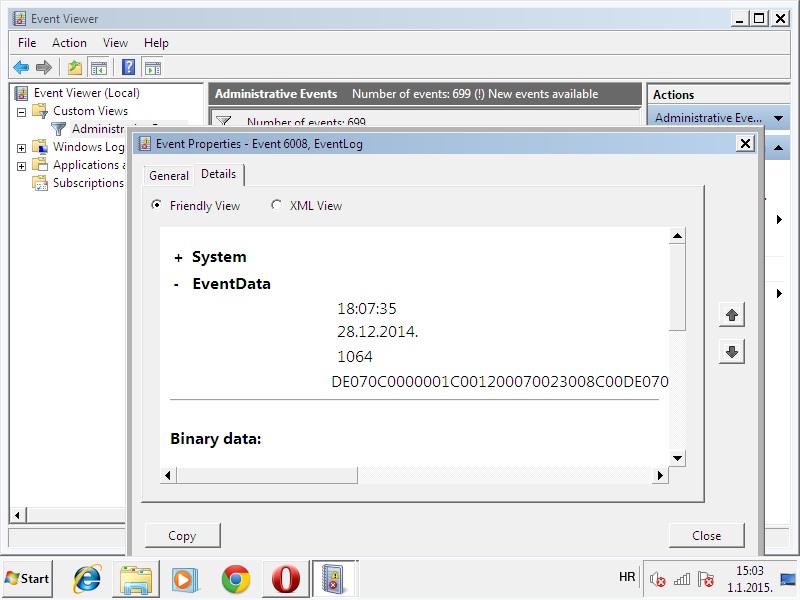Open the View menu
This screenshot has width=800, height=600.
(115, 43)
